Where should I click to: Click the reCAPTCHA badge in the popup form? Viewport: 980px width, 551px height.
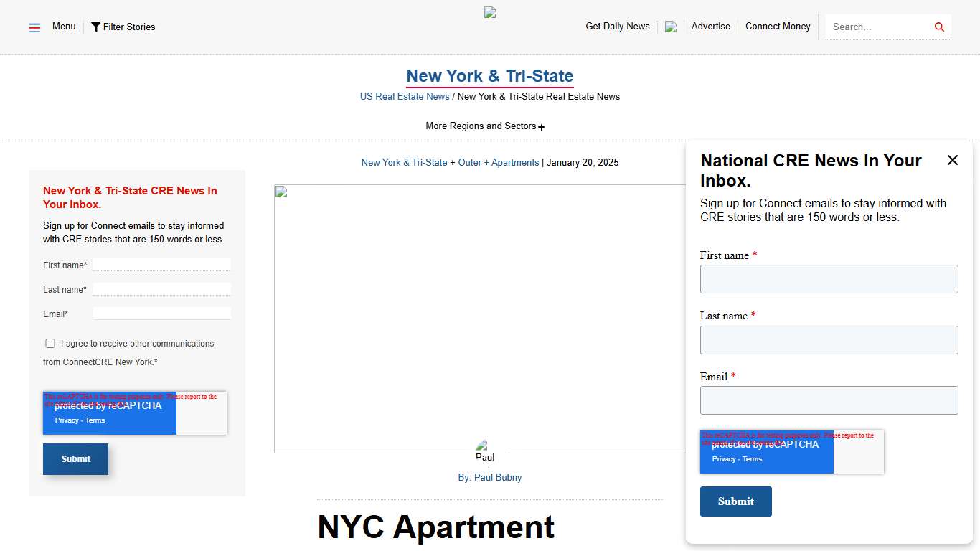click(x=766, y=451)
